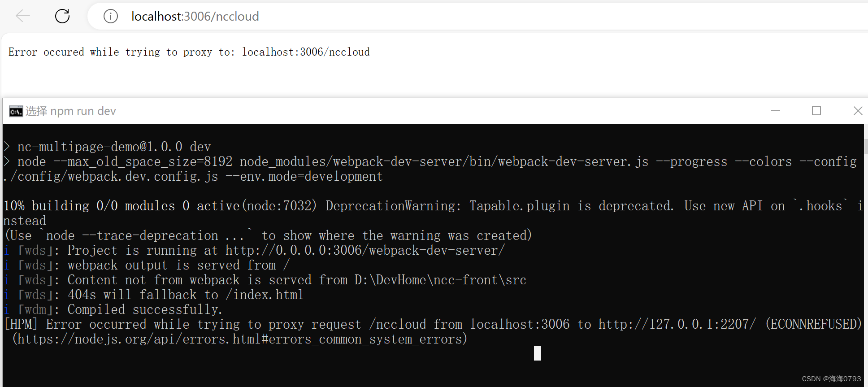The height and width of the screenshot is (387, 868).
Task: Click the browser back arrow icon
Action: coord(22,16)
